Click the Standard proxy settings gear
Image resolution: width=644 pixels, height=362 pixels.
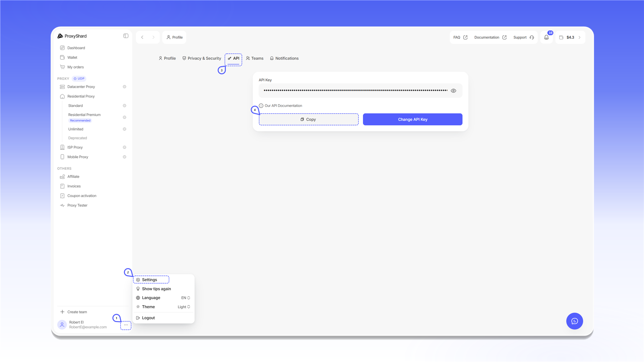click(x=124, y=106)
